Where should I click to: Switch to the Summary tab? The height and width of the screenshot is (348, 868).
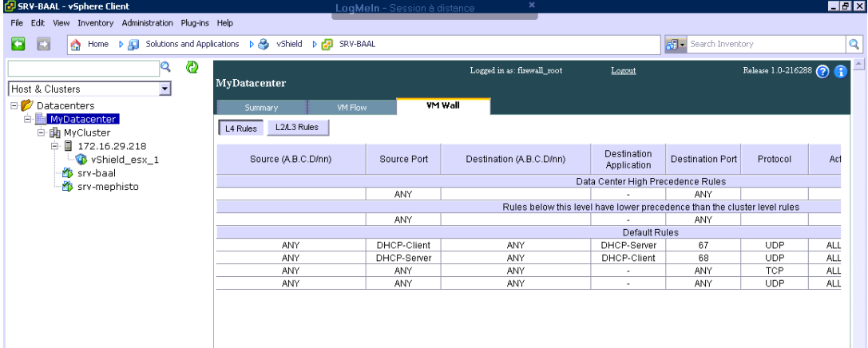tap(261, 107)
